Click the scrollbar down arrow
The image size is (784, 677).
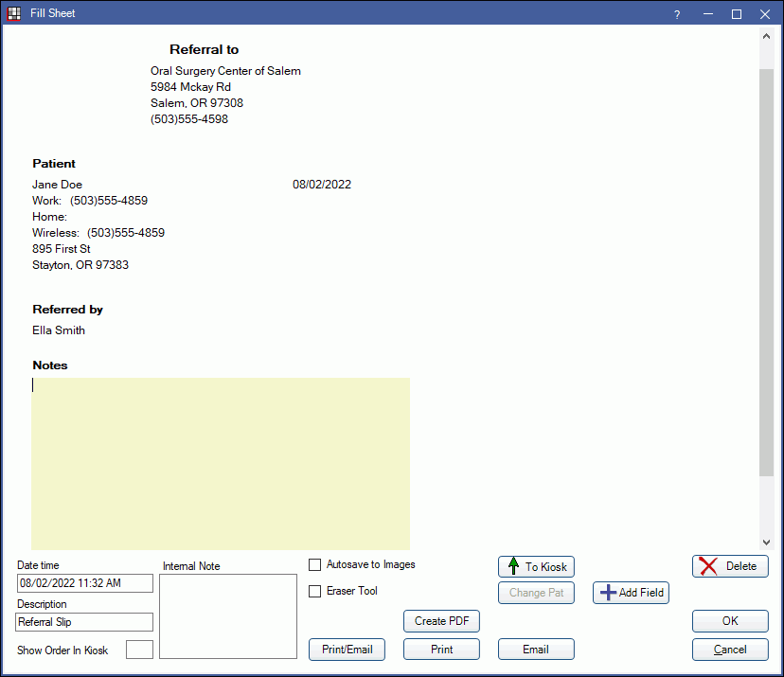766,541
